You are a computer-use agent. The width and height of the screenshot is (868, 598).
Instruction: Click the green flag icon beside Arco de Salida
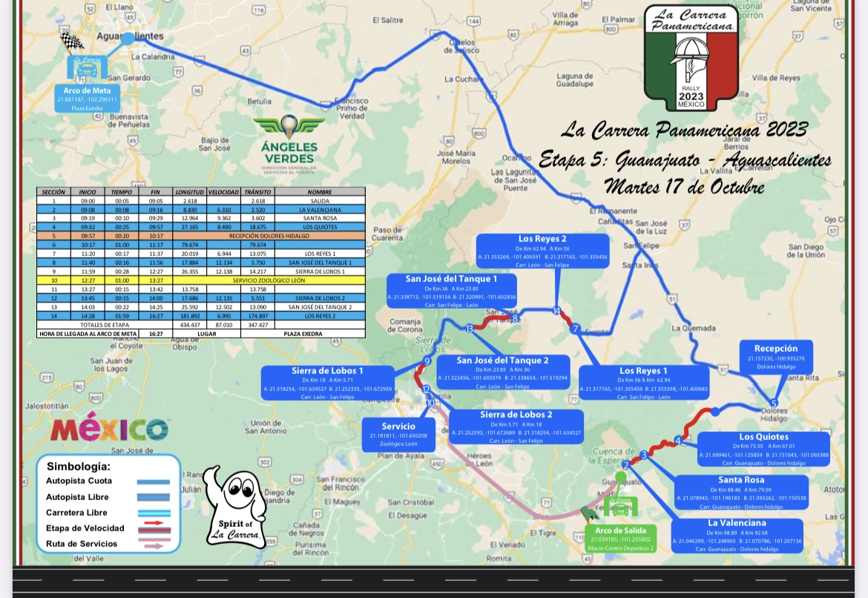(x=590, y=513)
